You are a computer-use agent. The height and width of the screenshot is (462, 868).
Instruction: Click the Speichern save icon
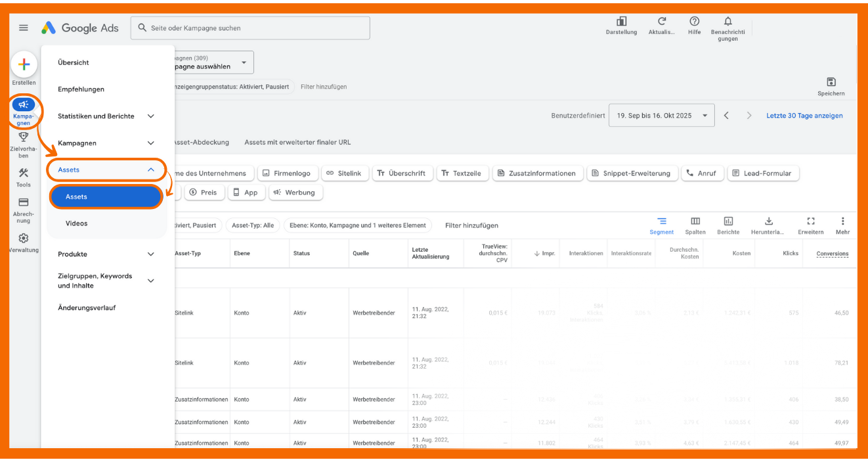click(831, 82)
